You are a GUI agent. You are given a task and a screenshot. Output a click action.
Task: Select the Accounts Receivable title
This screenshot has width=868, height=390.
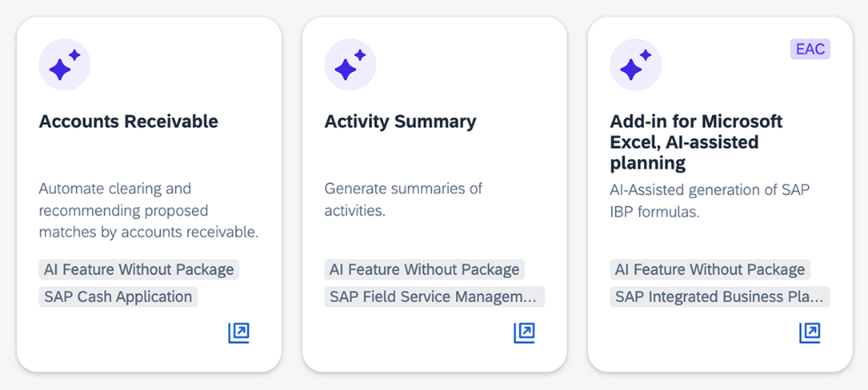click(x=129, y=121)
